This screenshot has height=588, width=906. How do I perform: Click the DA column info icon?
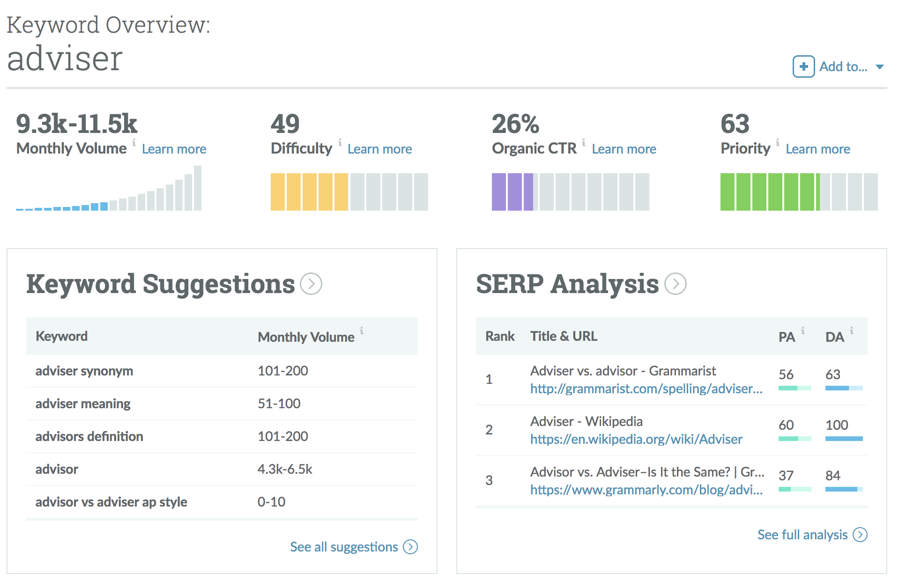(852, 331)
